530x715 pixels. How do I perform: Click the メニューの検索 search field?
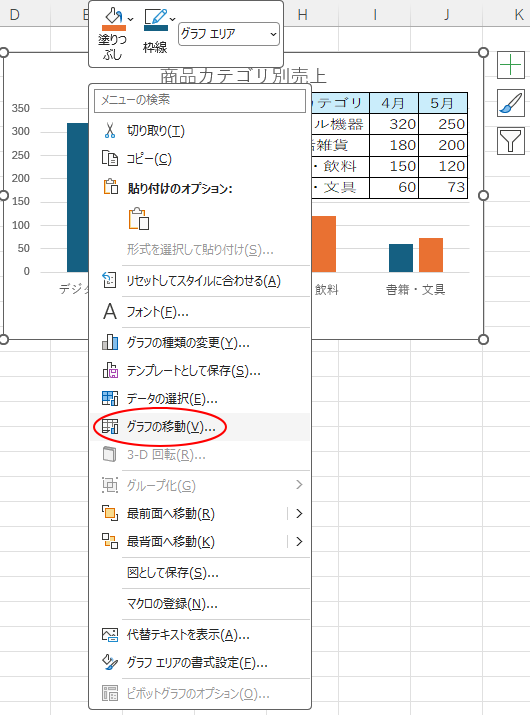pos(200,100)
